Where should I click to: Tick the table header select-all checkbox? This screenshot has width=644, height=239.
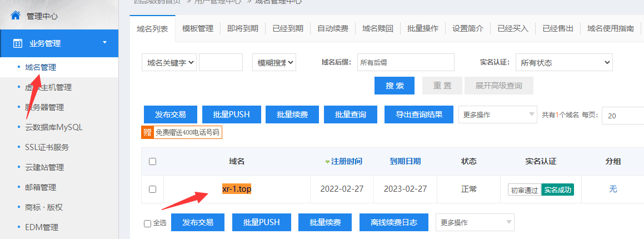152,161
